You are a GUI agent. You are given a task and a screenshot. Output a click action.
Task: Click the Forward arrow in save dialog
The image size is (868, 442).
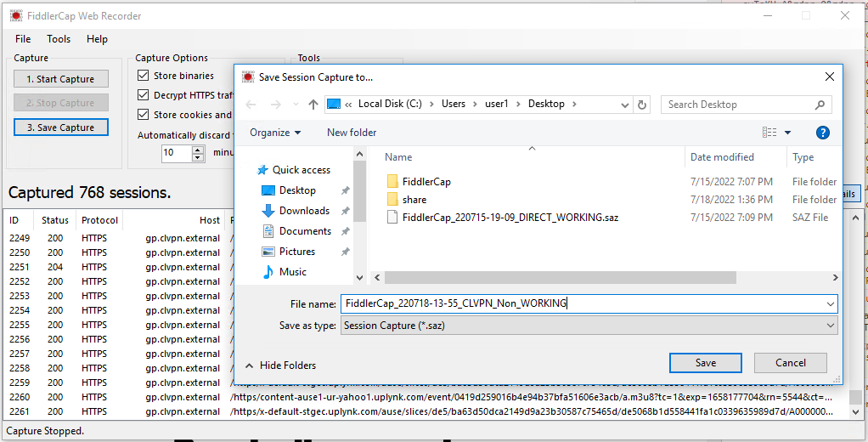tap(275, 105)
